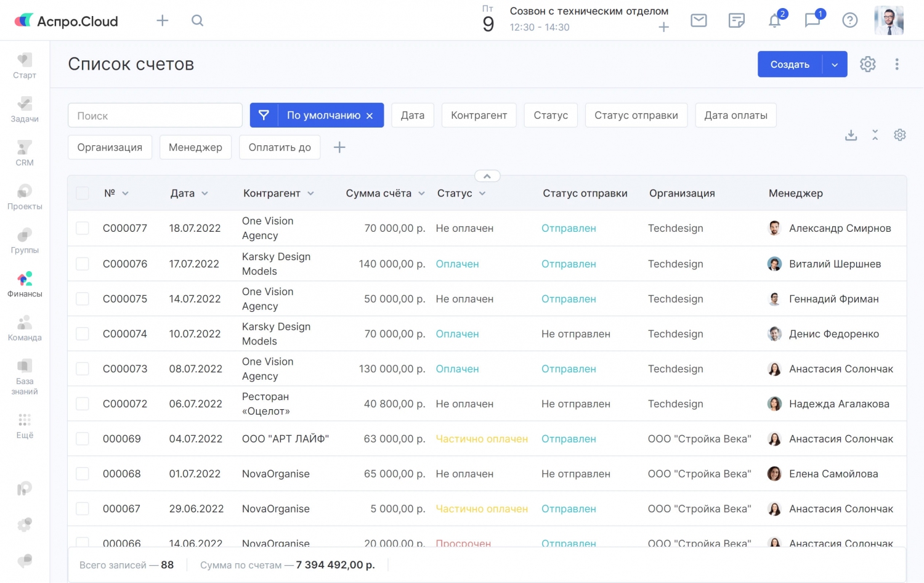The width and height of the screenshot is (924, 583).
Task: Select the checkbox for invoice 000069
Action: click(x=83, y=439)
